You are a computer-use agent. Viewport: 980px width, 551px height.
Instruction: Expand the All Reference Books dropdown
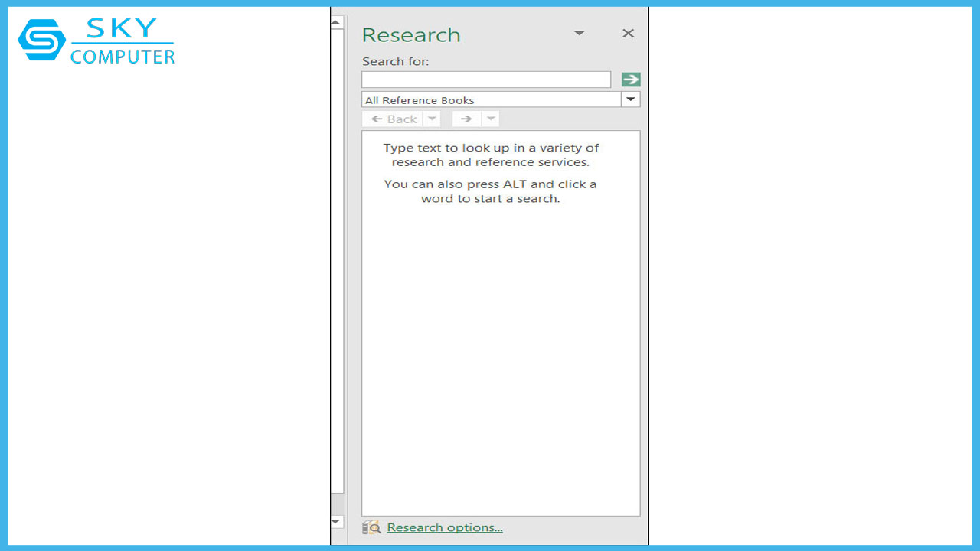click(630, 99)
